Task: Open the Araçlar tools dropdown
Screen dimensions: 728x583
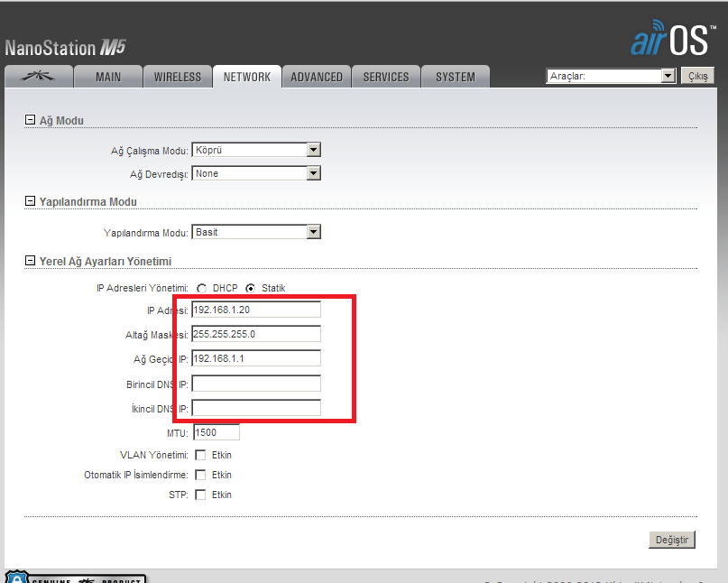Action: 611,76
